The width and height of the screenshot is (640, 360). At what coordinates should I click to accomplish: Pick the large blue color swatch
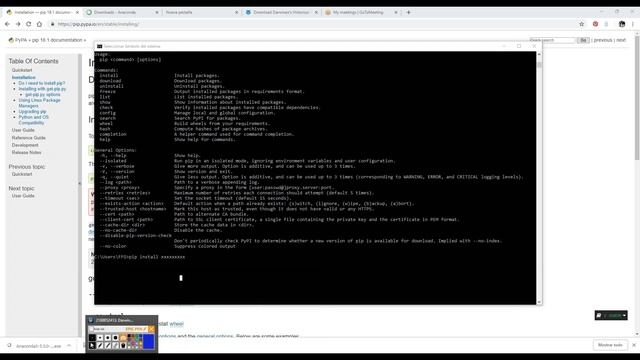149,342
